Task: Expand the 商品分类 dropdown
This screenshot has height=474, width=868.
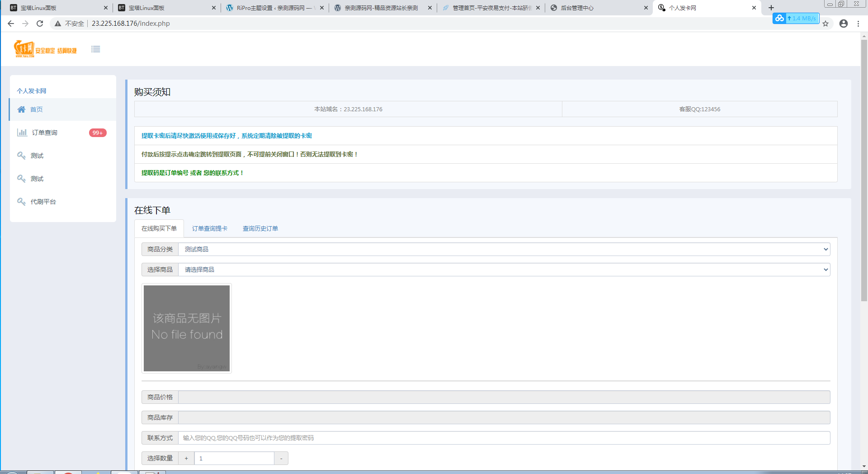Action: pyautogui.click(x=504, y=249)
